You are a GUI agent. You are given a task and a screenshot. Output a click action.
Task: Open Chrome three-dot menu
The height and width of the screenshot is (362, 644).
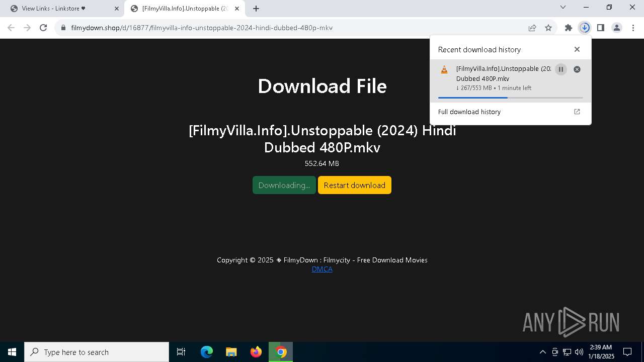[x=633, y=28]
